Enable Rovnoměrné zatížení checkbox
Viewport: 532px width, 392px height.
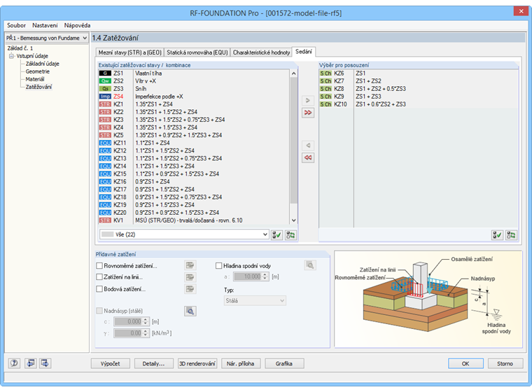[99, 266]
